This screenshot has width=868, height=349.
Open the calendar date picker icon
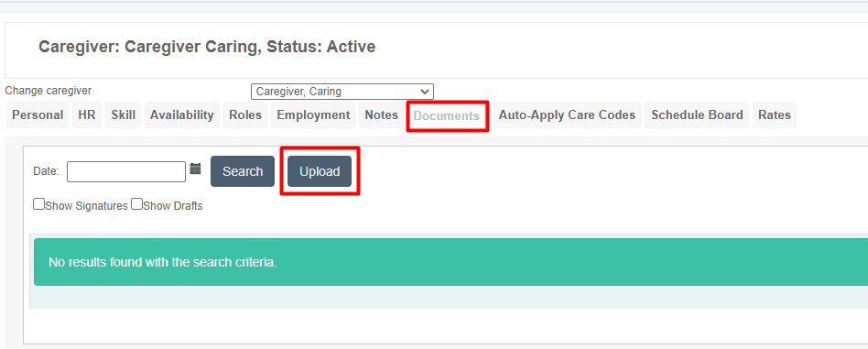(195, 169)
